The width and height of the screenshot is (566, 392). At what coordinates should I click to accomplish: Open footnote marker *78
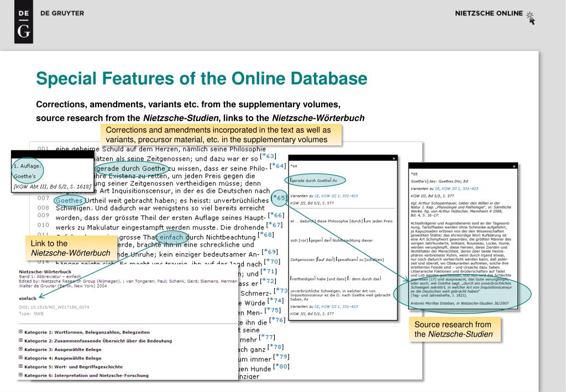point(275,347)
